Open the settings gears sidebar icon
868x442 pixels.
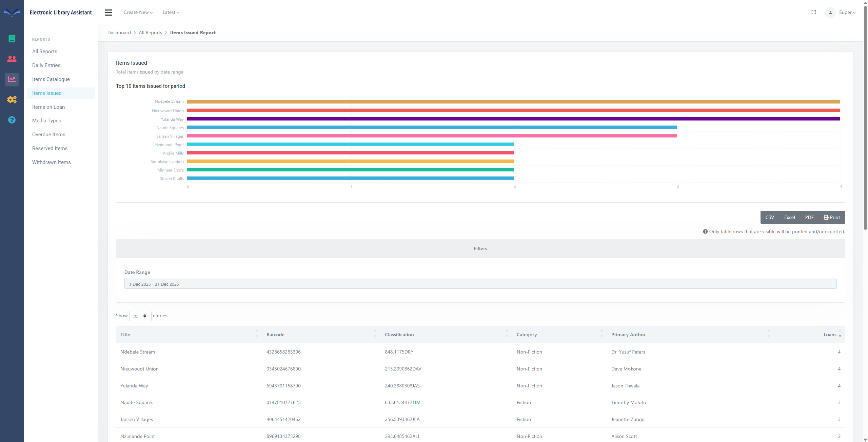(12, 100)
